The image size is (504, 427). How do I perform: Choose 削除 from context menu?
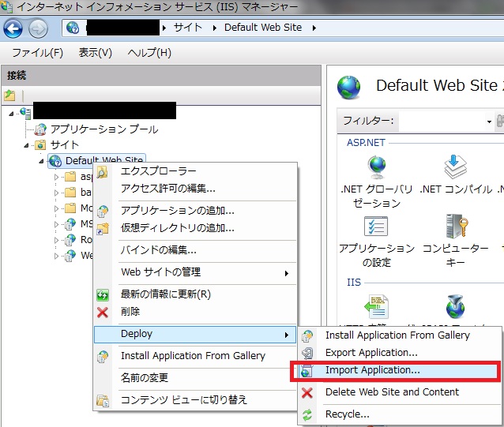click(195, 312)
